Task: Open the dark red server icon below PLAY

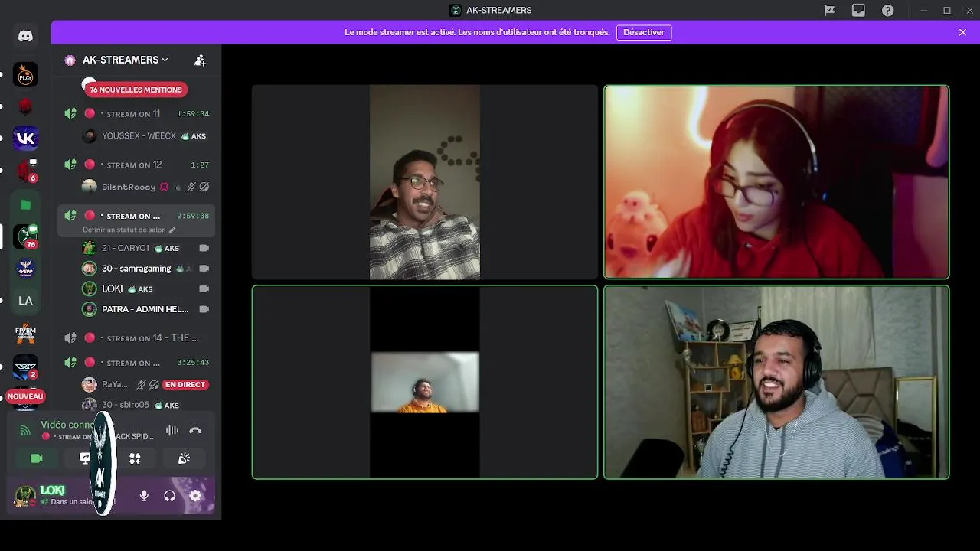Action: point(25,106)
